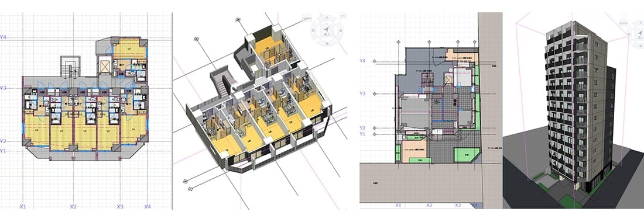Click the X2 axis label in the unit floor plan
The height and width of the screenshot is (222, 644).
73,207
